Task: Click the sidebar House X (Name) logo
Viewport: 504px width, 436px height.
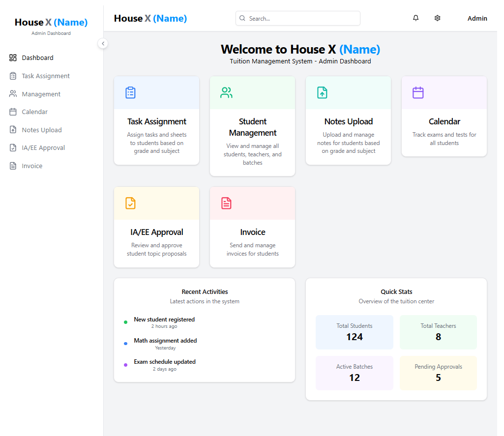Action: pos(51,22)
